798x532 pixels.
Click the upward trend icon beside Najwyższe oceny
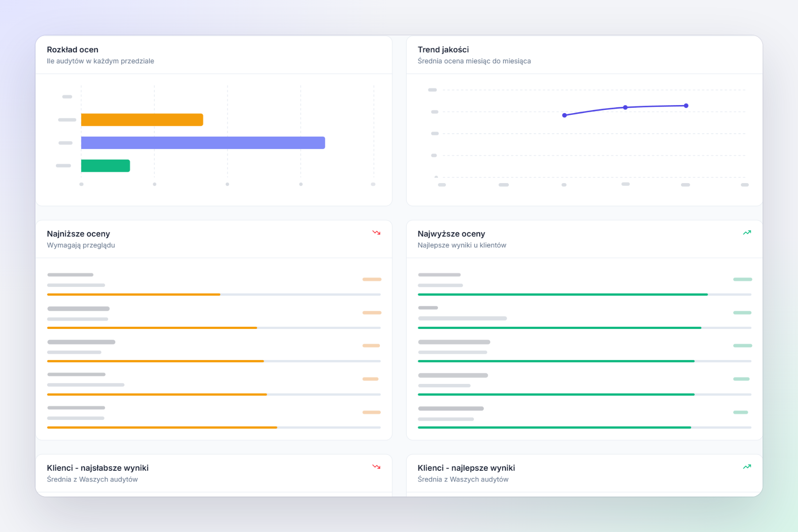tap(747, 233)
